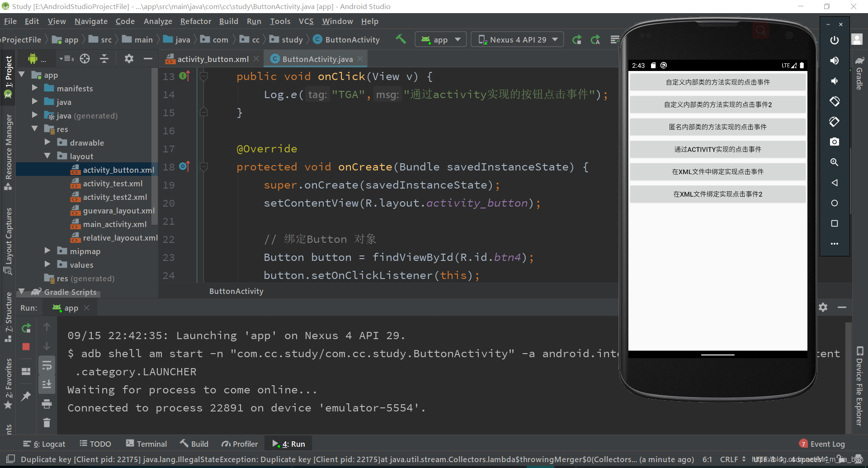This screenshot has height=468, width=868.
Task: Collapse the app module tree node
Action: point(21,75)
